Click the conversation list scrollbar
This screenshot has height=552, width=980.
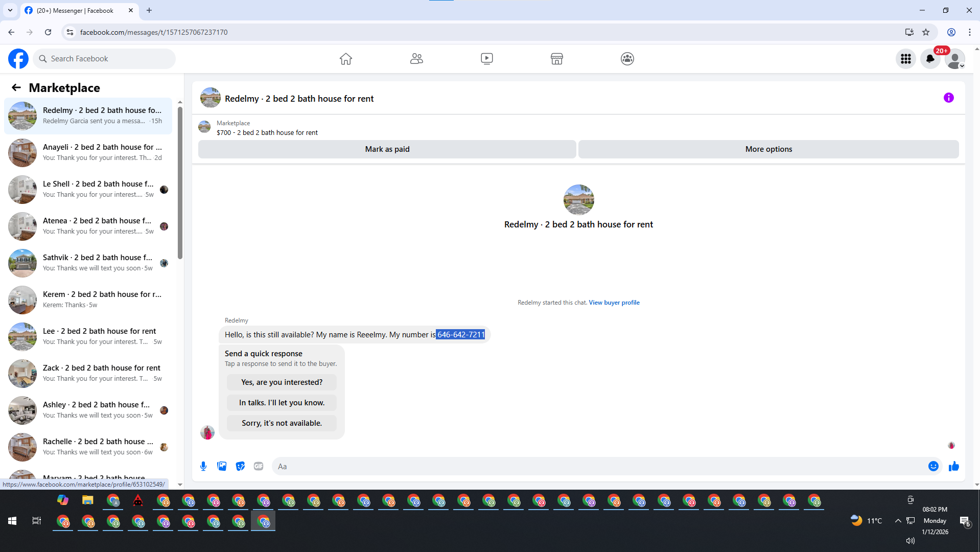tap(180, 183)
